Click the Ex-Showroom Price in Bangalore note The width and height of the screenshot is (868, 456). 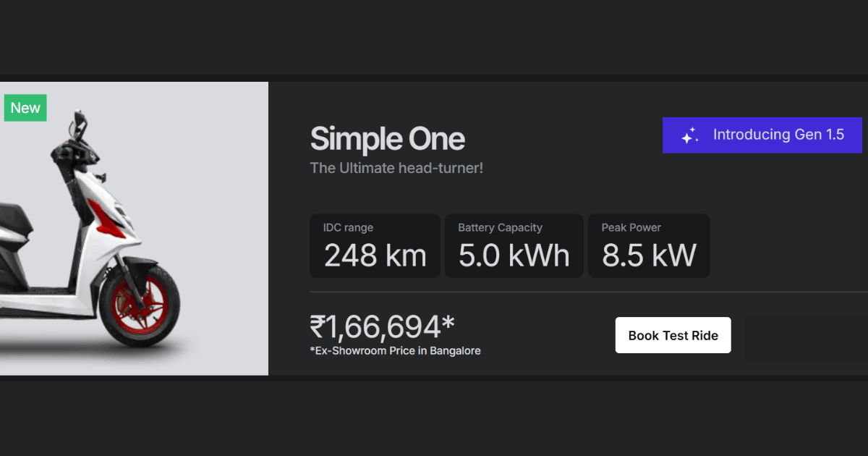point(395,351)
